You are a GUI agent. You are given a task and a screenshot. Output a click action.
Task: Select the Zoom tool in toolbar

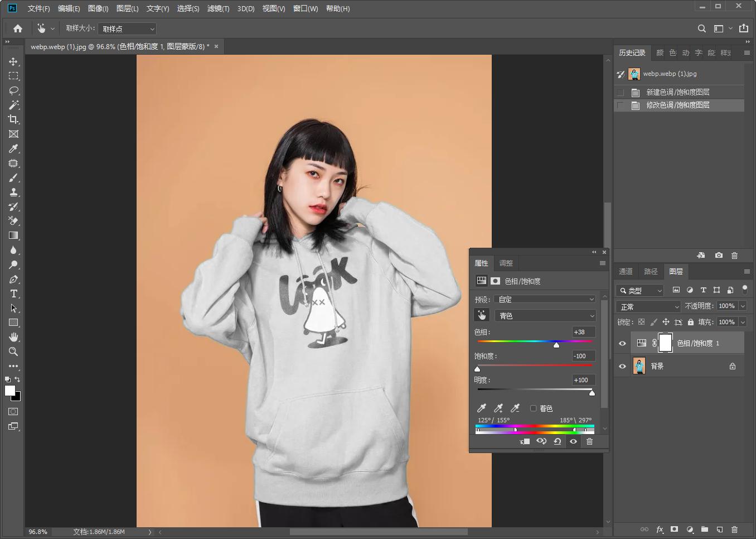tap(13, 352)
